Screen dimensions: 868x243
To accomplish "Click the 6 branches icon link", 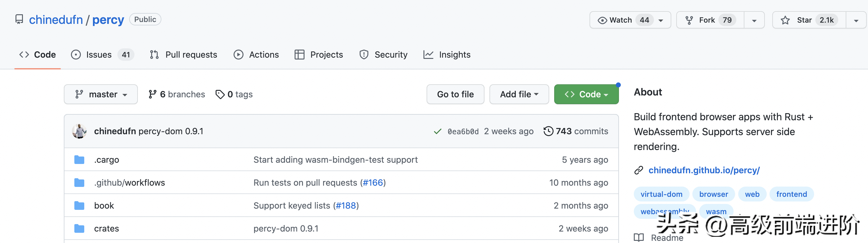I will 152,94.
